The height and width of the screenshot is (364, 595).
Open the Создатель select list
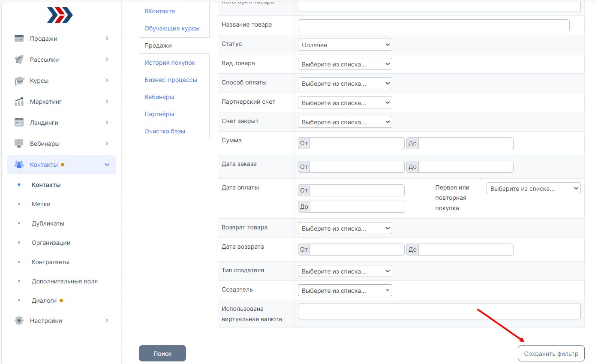[x=345, y=291]
